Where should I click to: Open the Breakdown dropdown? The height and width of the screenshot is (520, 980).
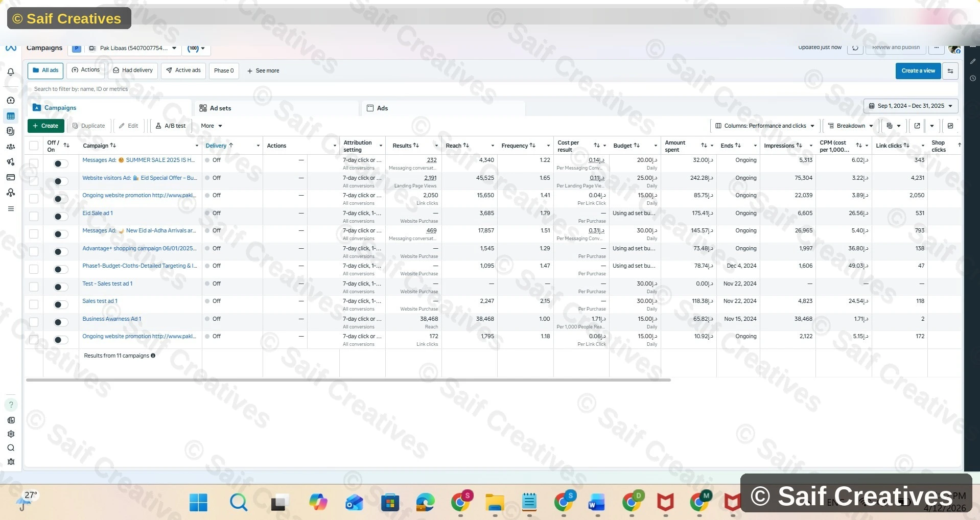coord(850,126)
